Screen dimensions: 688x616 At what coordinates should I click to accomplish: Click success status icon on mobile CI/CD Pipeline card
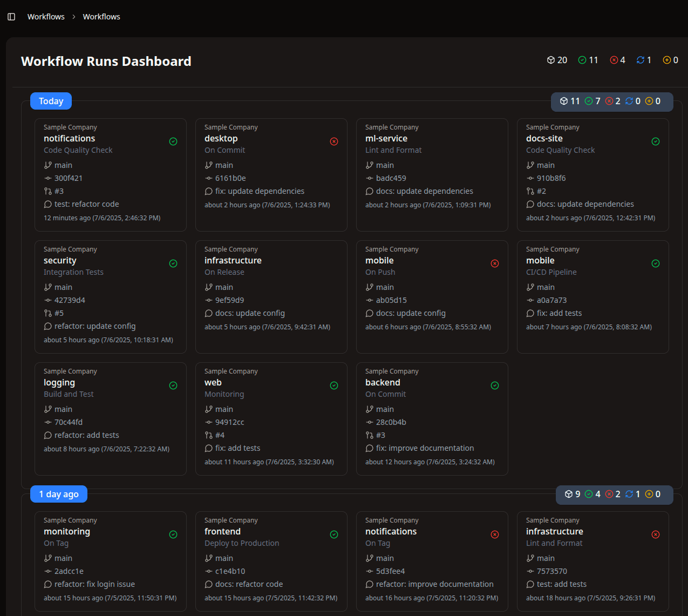[x=656, y=263]
